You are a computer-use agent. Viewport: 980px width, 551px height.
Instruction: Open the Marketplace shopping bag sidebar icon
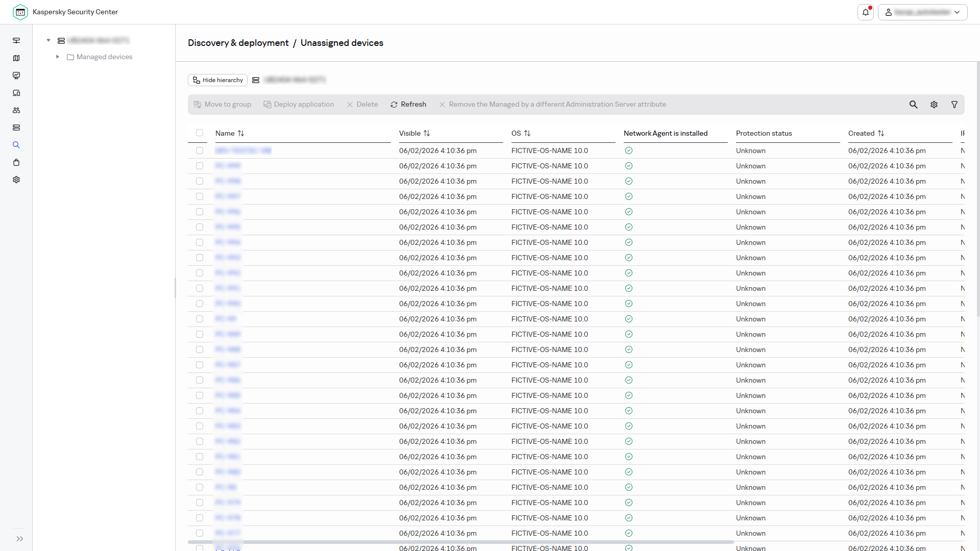[x=16, y=162]
